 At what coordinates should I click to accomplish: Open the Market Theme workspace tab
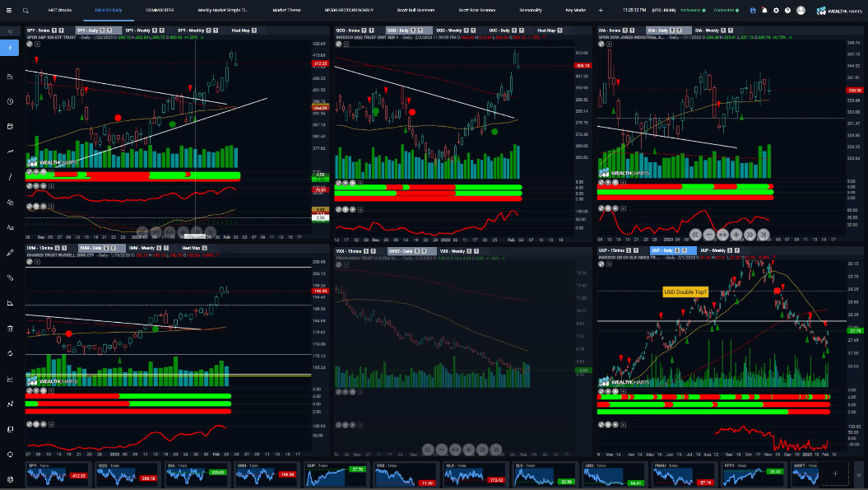[x=287, y=10]
